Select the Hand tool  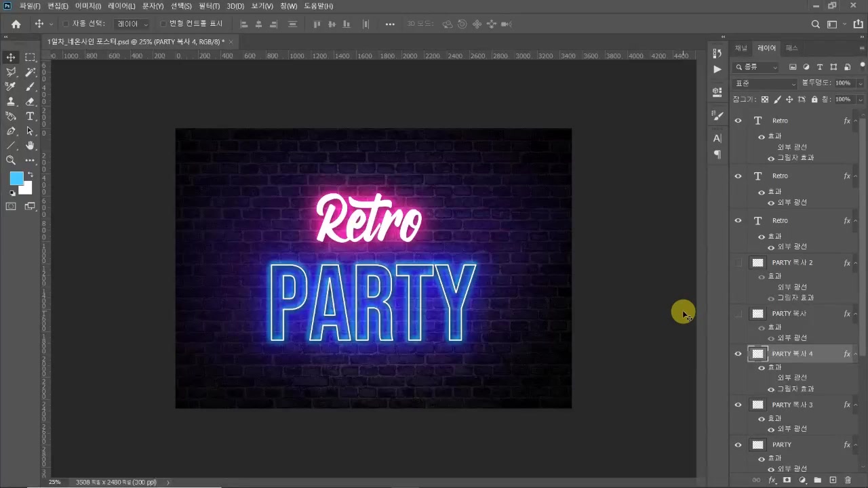(x=30, y=146)
